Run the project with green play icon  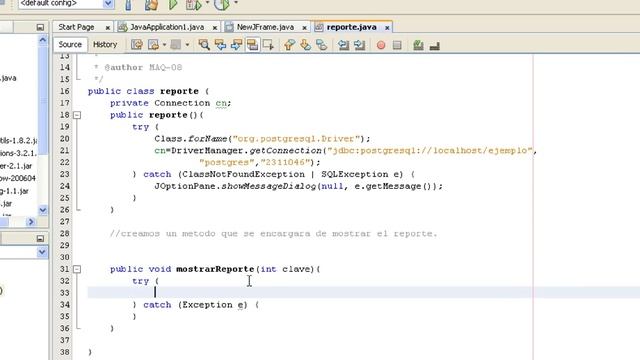(173, 4)
